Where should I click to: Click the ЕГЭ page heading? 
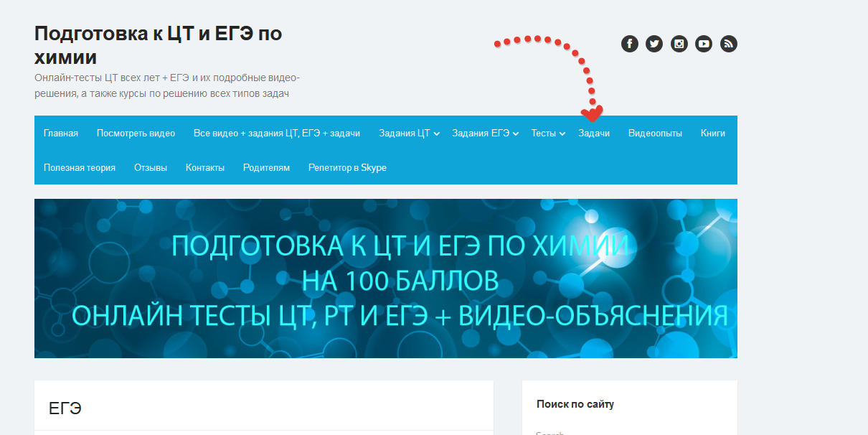click(65, 408)
